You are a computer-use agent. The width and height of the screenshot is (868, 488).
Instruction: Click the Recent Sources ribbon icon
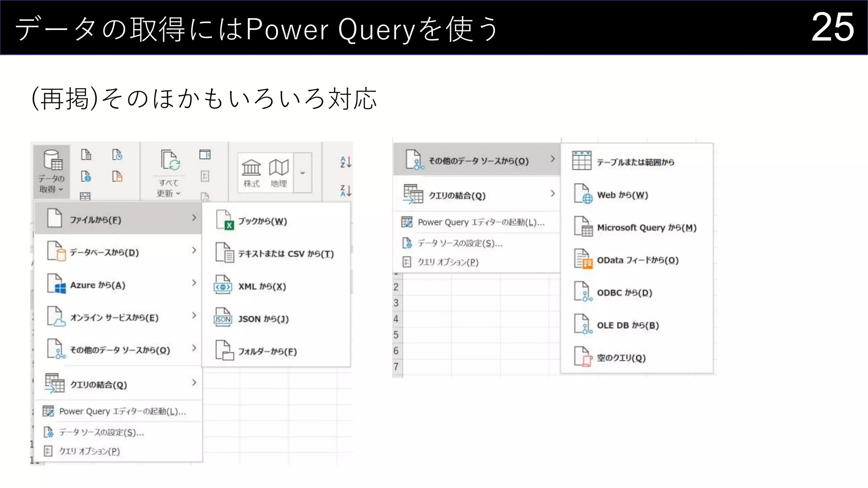(117, 155)
